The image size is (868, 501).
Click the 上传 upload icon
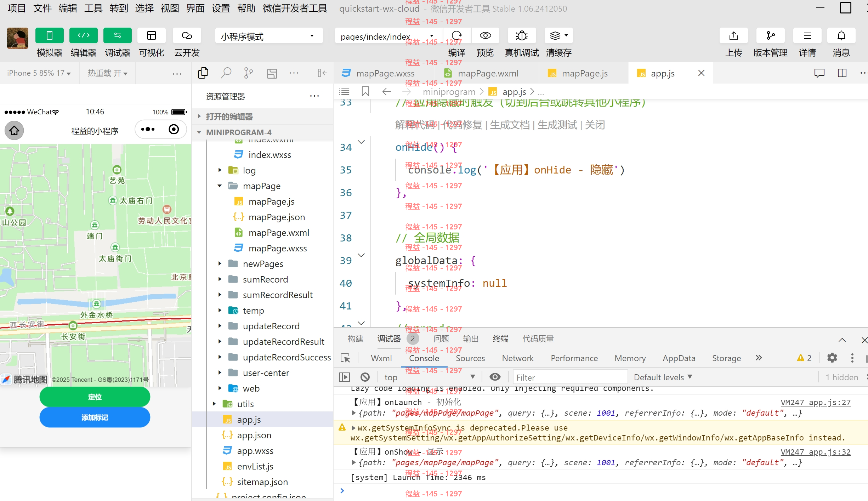(734, 36)
